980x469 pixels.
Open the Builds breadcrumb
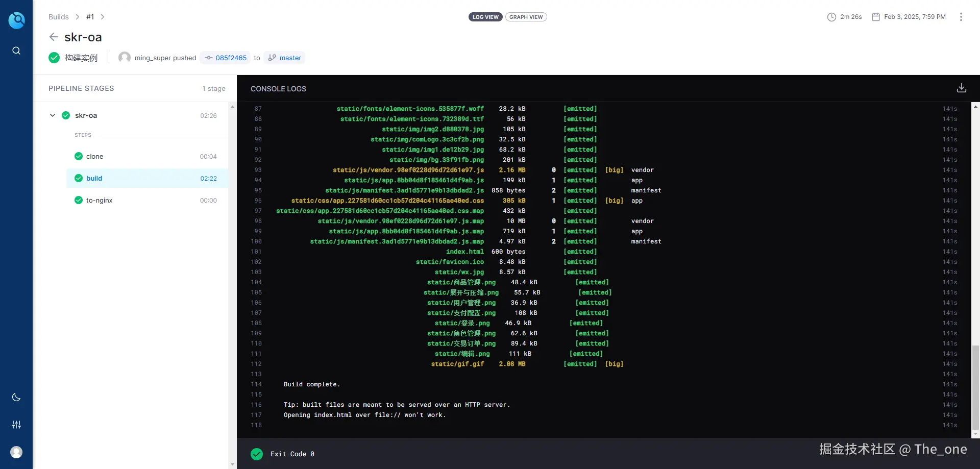pos(59,17)
